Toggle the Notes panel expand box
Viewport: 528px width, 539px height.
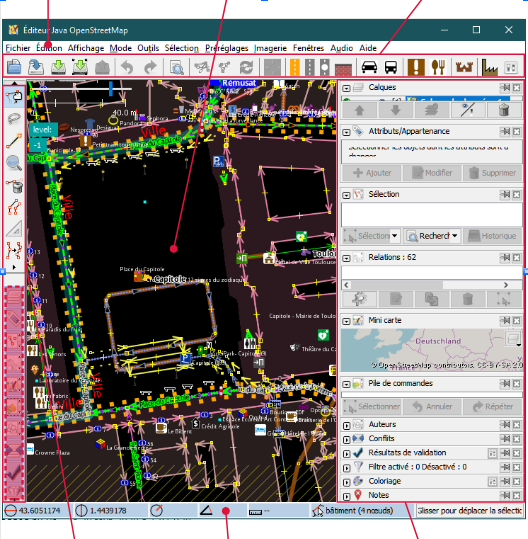click(x=346, y=496)
